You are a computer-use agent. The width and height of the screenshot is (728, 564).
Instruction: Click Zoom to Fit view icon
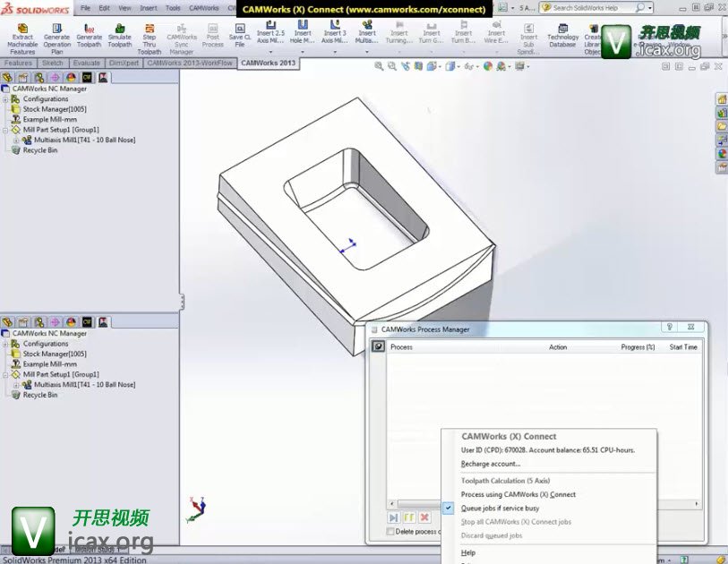379,66
